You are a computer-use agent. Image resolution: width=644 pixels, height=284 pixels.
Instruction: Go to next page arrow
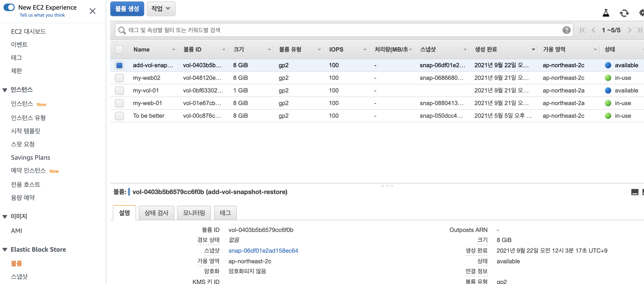(x=630, y=30)
